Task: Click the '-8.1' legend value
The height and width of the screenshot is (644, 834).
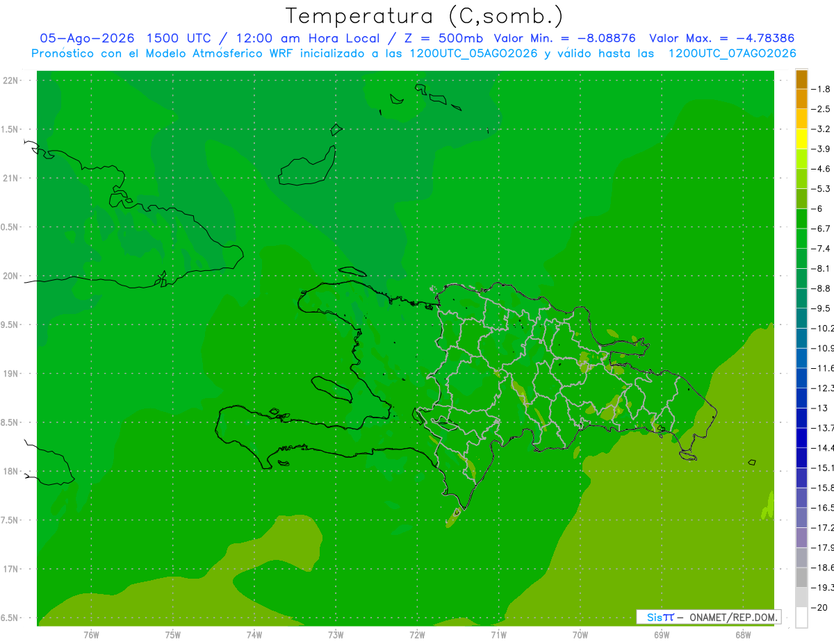Action: point(821,268)
